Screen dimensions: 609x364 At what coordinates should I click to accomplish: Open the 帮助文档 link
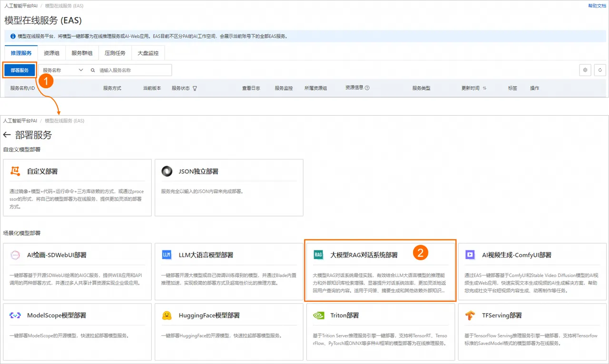click(597, 6)
